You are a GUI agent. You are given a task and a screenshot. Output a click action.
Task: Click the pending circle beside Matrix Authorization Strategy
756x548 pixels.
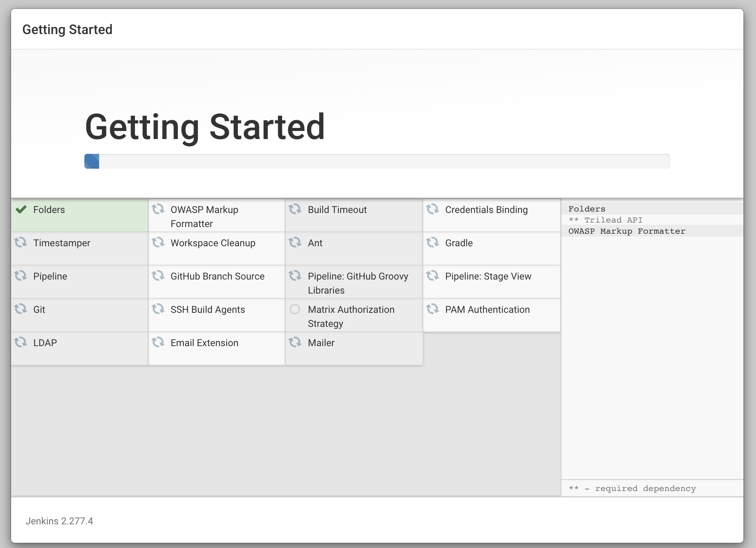pos(295,309)
